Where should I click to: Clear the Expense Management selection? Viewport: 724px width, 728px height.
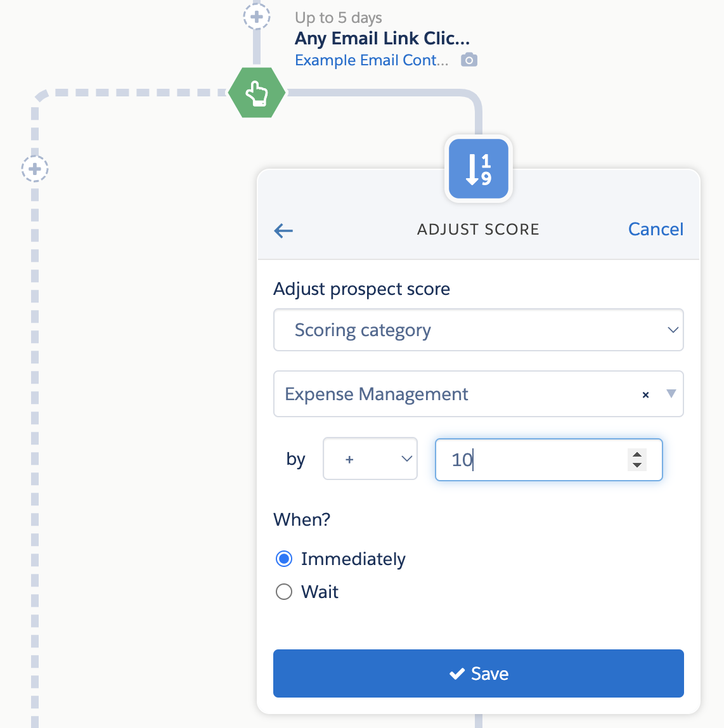[645, 395]
